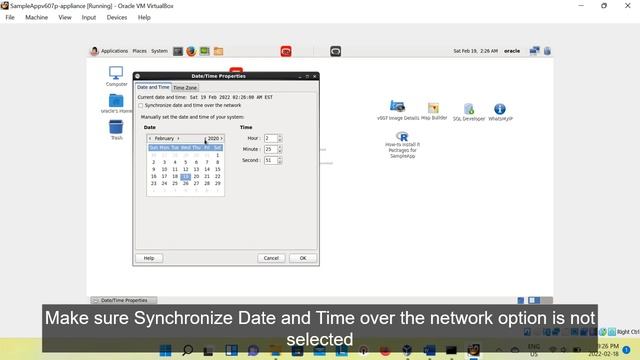This screenshot has height=360, width=640.
Task: Open VirtualBox Input menu
Action: click(x=89, y=18)
